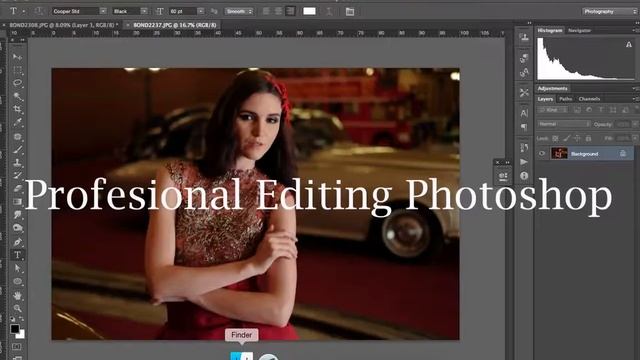This screenshot has width=640, height=360.
Task: Open the anti-aliasing Smooth dropdown
Action: (239, 11)
